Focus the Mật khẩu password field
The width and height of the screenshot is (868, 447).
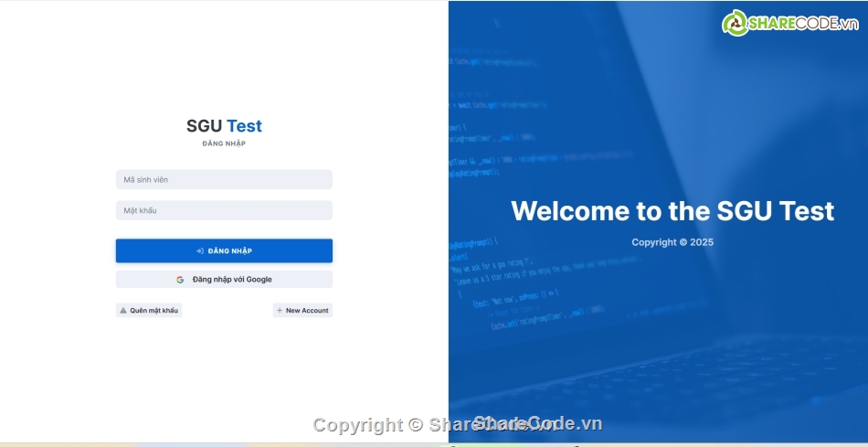point(224,211)
